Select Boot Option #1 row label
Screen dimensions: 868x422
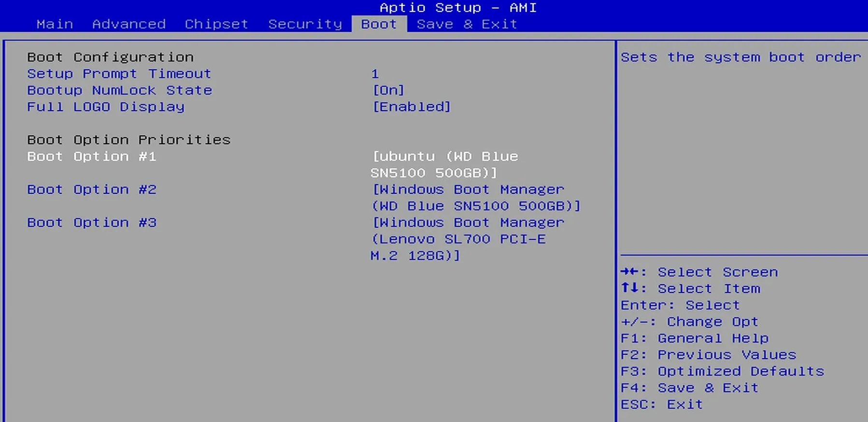[92, 157]
